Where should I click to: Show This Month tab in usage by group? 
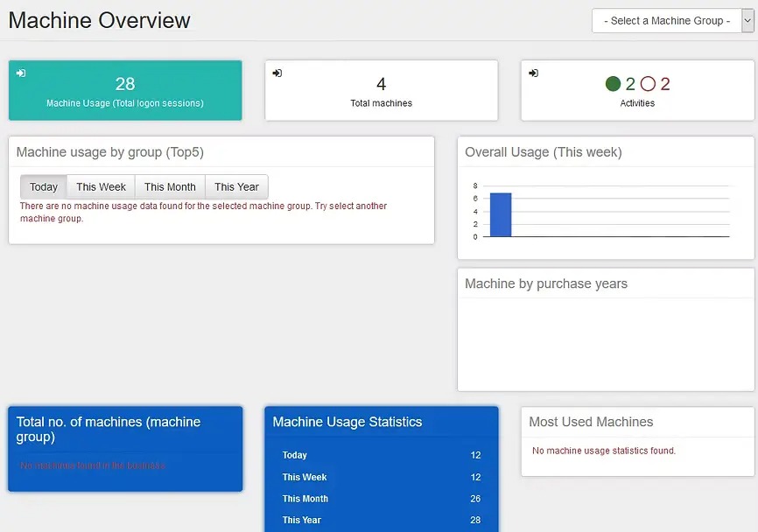click(x=170, y=187)
